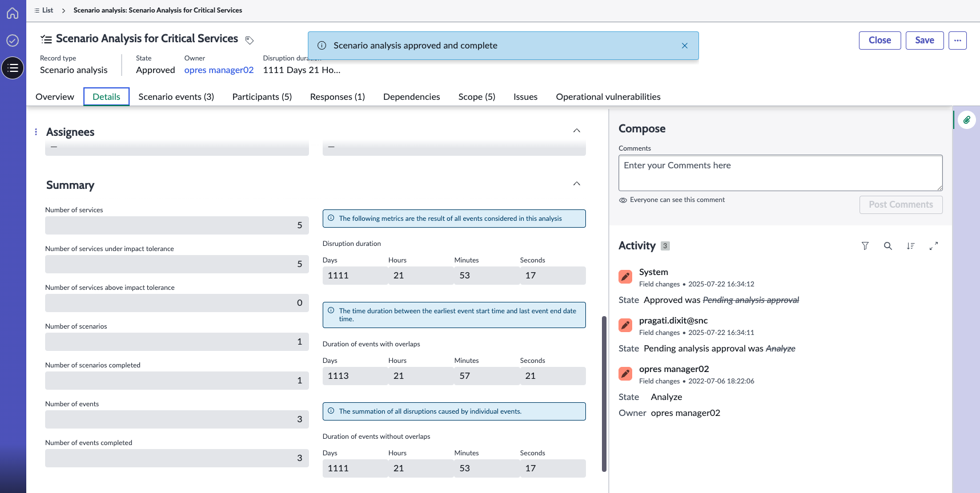Click the Number of scenarios field
The height and width of the screenshot is (493, 980).
point(177,342)
